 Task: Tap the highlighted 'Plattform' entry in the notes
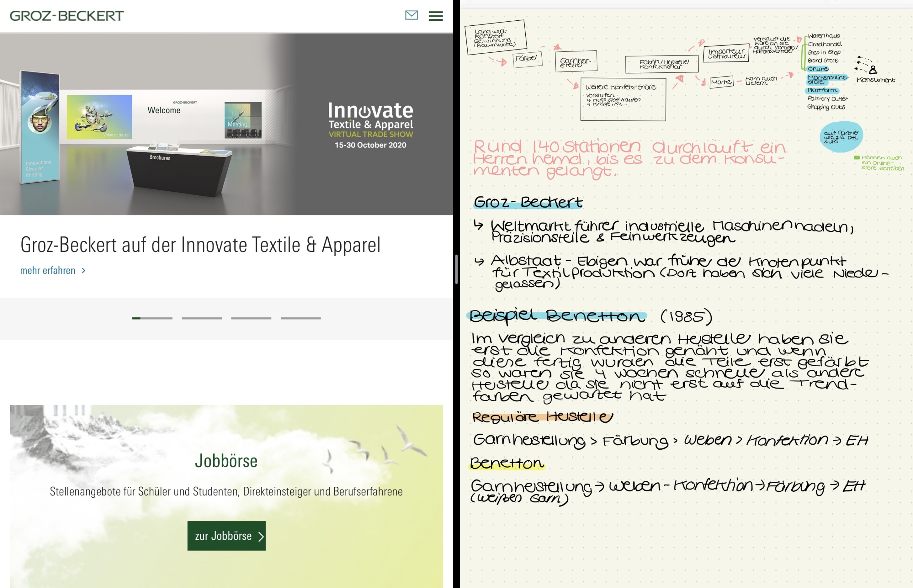click(x=822, y=90)
